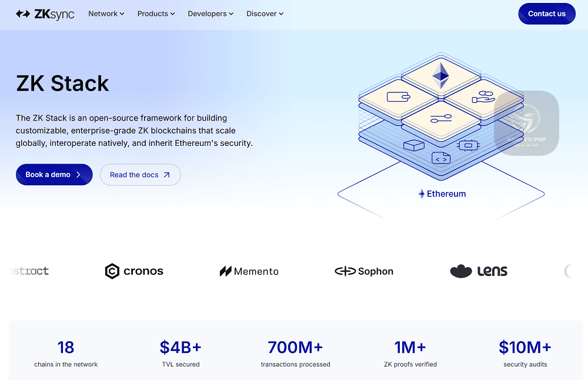This screenshot has width=588, height=380.
Task: Click the code file icon in stack
Action: (441, 158)
